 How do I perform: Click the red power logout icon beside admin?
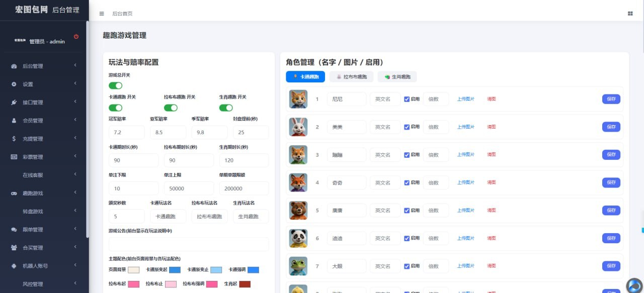76,36
